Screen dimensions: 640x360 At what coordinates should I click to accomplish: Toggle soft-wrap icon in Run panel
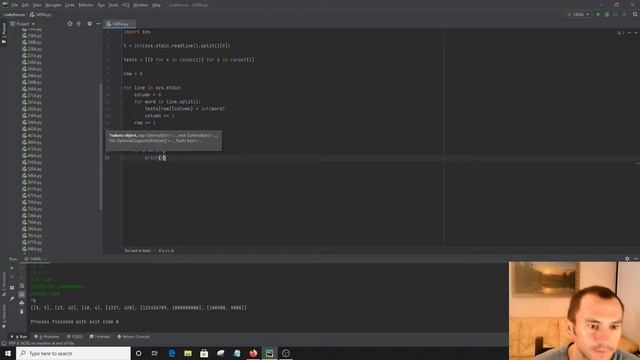tap(22, 285)
